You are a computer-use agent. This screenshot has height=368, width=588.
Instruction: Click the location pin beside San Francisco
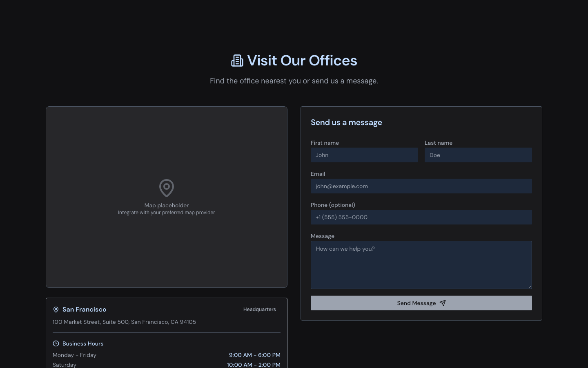(56, 310)
